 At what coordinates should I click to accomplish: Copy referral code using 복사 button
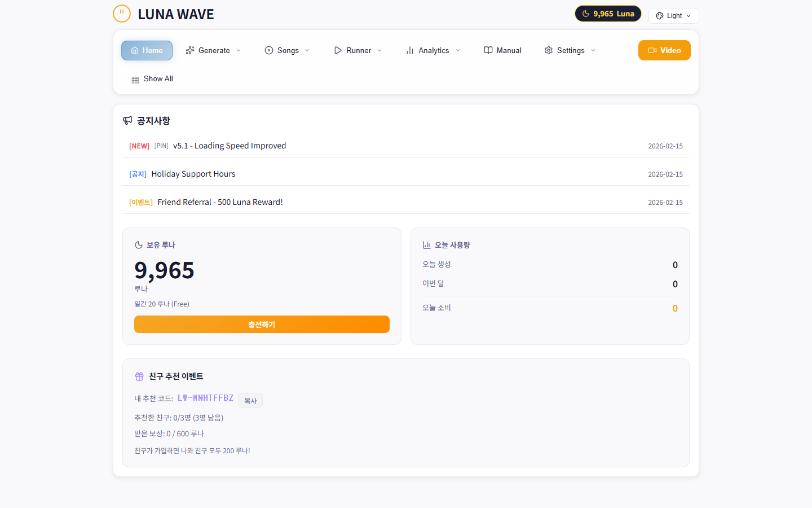tap(250, 400)
